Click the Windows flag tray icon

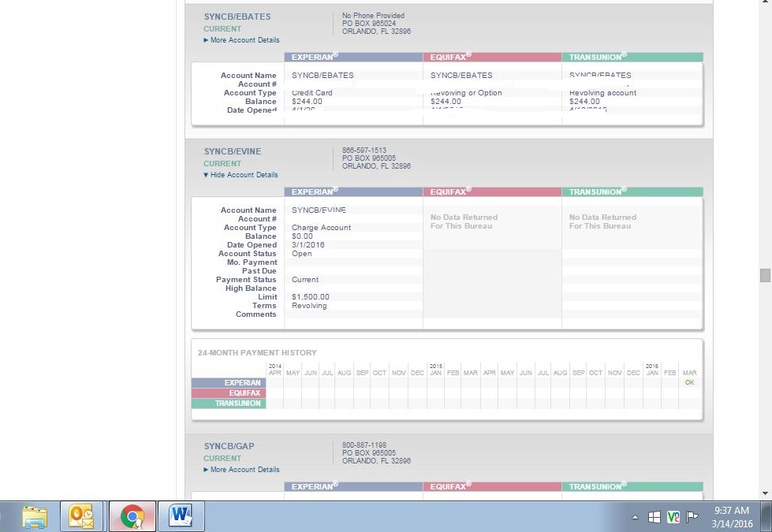(x=655, y=517)
